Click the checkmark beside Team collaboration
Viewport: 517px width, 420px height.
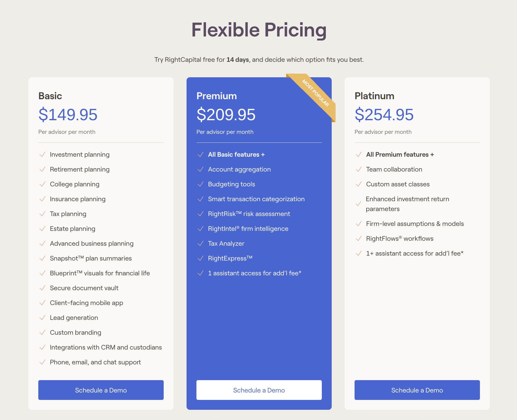tap(359, 169)
